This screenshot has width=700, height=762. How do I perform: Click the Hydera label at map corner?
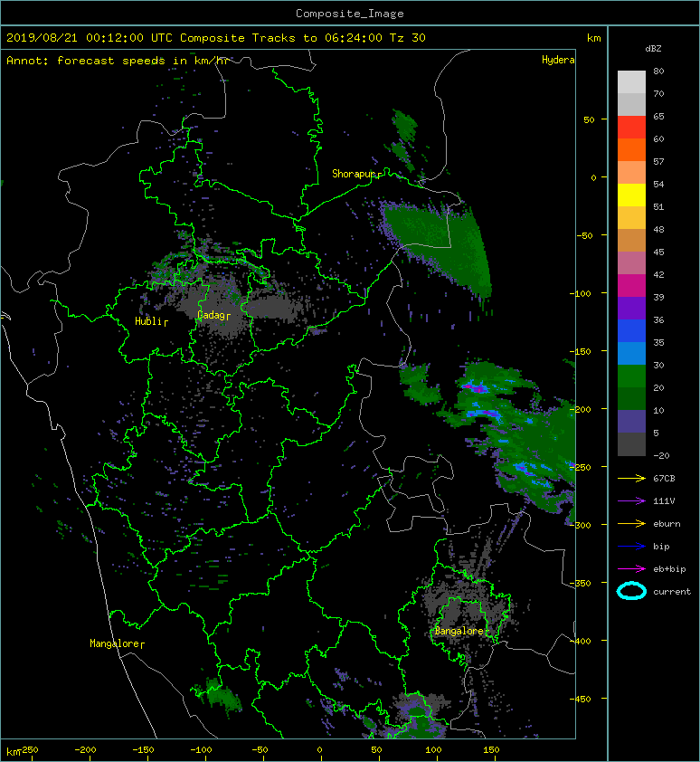(558, 60)
